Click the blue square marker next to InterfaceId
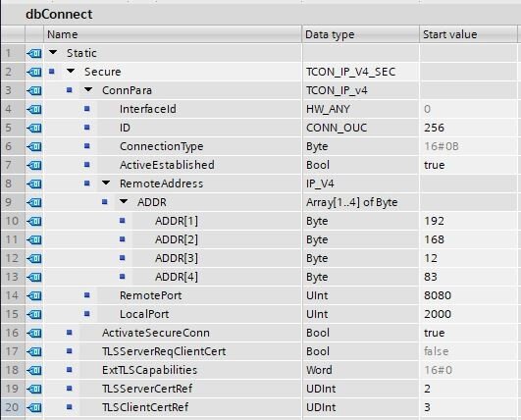This screenshot has height=420, width=521. pyautogui.click(x=87, y=109)
